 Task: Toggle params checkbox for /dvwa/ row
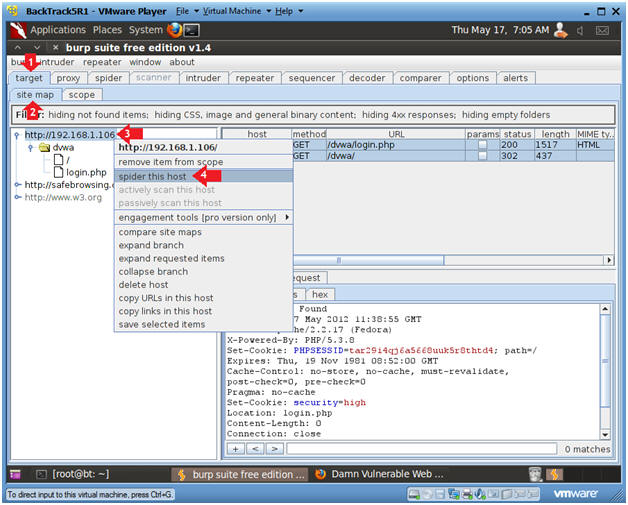(483, 155)
